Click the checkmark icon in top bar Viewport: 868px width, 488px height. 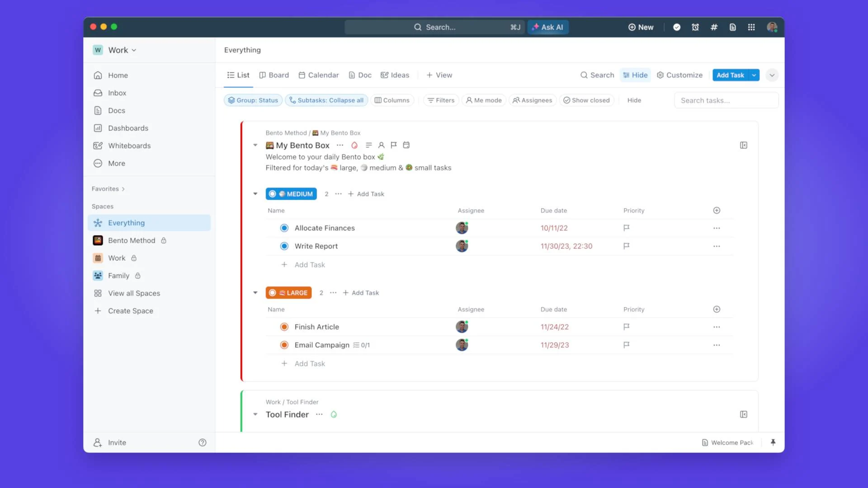(x=676, y=27)
